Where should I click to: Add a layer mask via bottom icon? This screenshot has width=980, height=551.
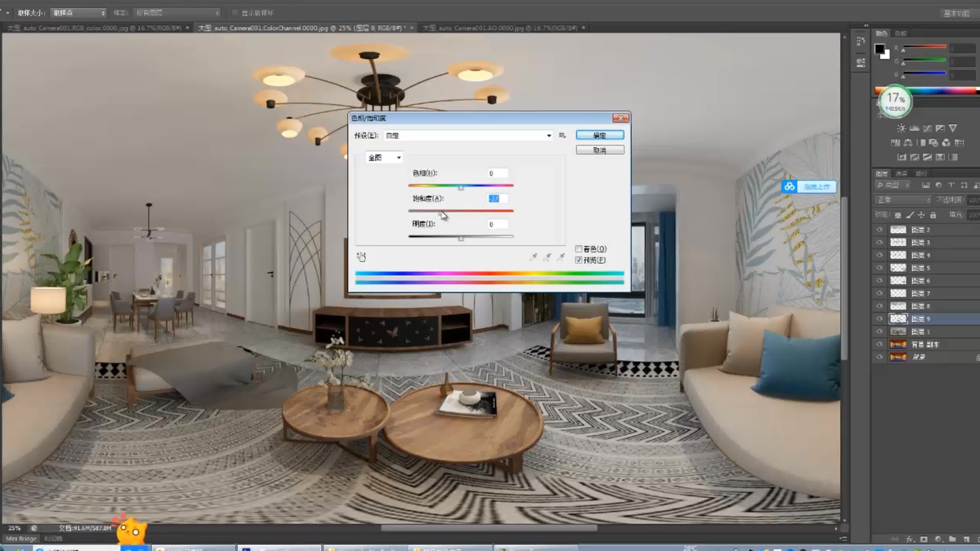click(x=924, y=539)
